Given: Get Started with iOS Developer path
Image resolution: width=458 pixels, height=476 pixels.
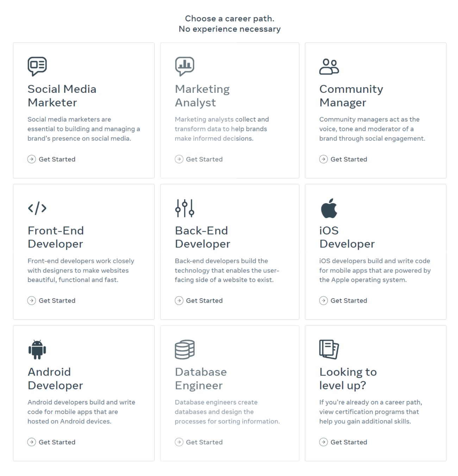Looking at the screenshot, I should pos(343,300).
